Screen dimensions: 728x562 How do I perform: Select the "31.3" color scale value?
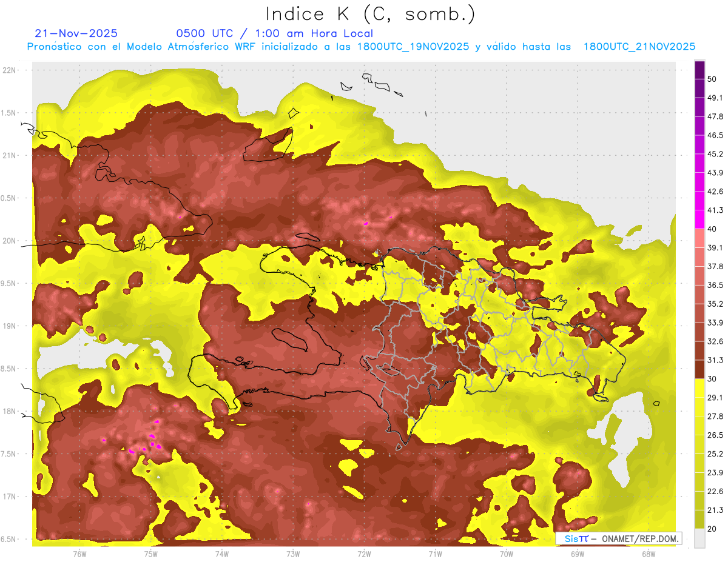tap(715, 360)
